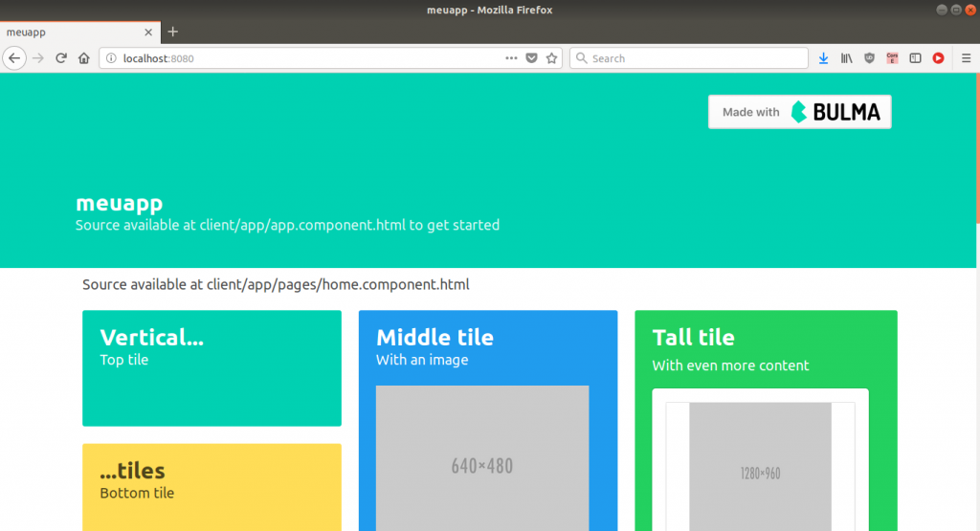Click the Middle tile heading

pyautogui.click(x=434, y=337)
